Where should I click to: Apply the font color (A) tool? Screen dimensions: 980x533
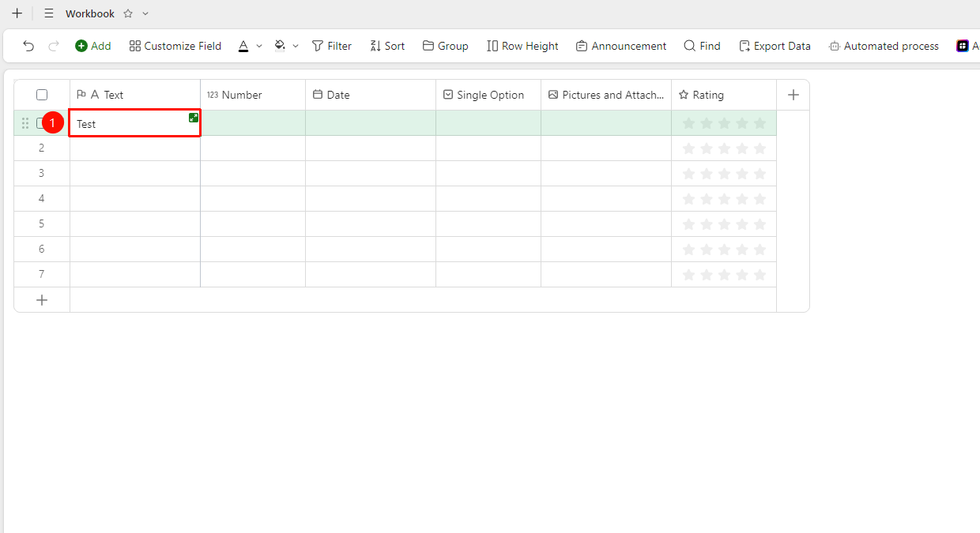click(243, 46)
